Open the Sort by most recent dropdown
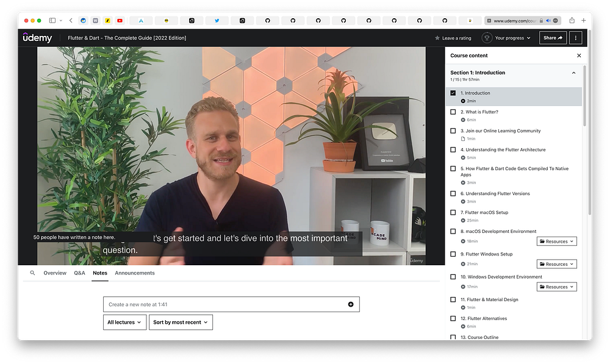The image size is (610, 364). pyautogui.click(x=181, y=323)
